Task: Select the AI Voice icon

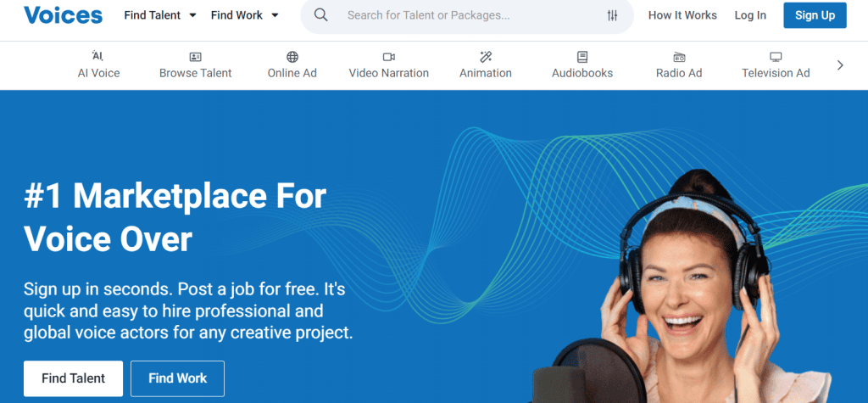Action: (98, 56)
